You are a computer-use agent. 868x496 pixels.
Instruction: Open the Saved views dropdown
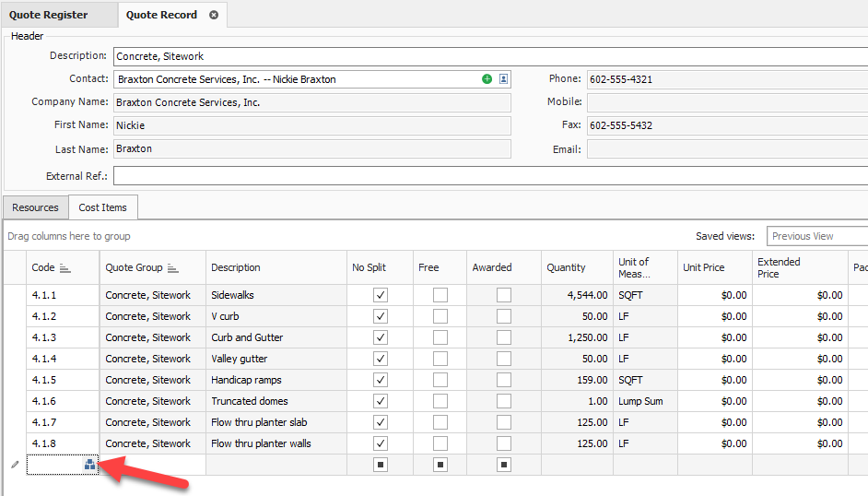(816, 236)
